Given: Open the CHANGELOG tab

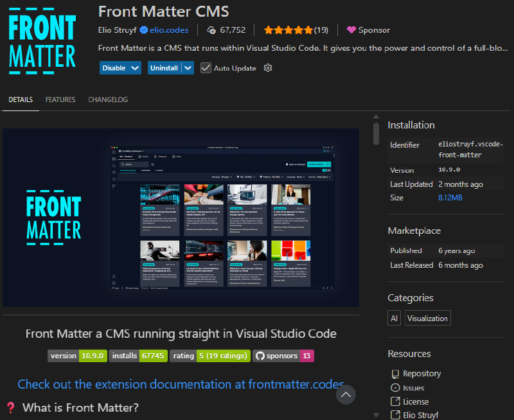Looking at the screenshot, I should 107,100.
